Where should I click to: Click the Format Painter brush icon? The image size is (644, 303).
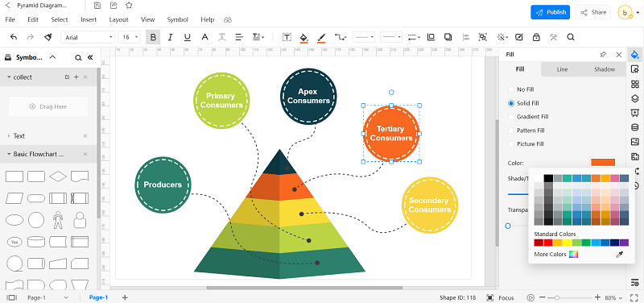48,37
